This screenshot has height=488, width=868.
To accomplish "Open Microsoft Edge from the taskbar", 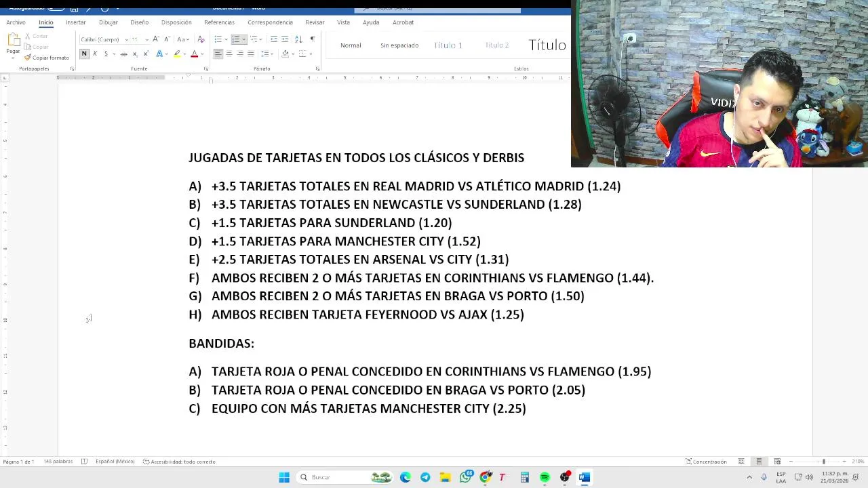I will click(406, 477).
